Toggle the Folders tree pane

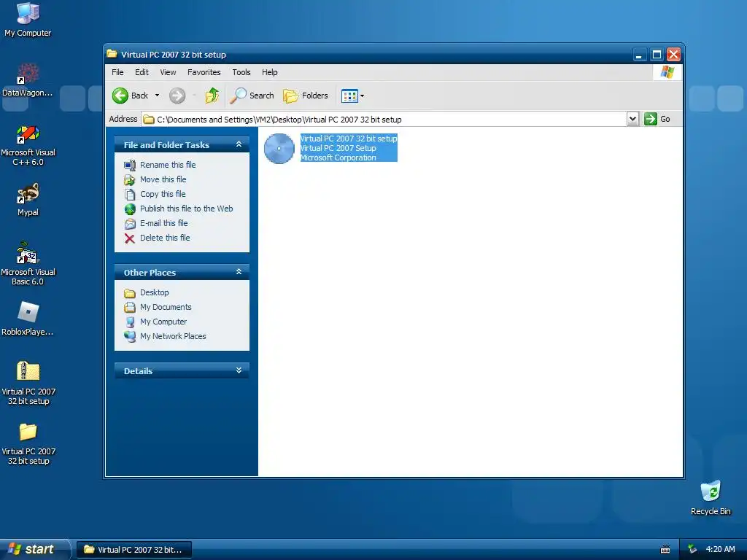306,96
